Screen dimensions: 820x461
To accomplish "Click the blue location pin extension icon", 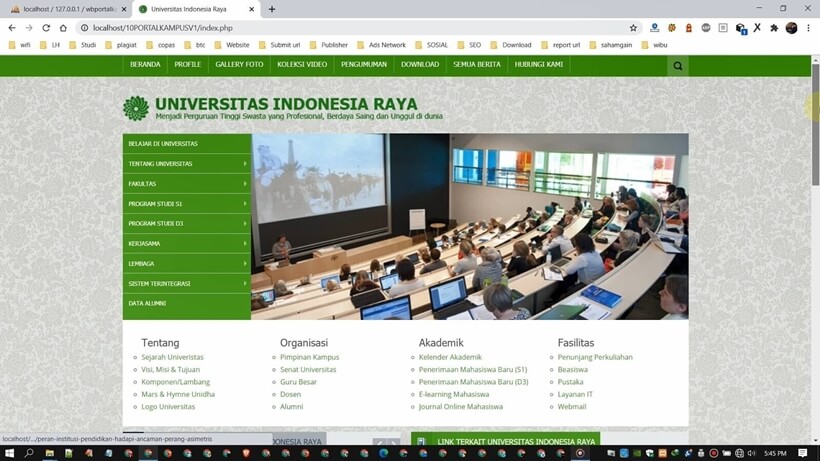I will pyautogui.click(x=654, y=28).
